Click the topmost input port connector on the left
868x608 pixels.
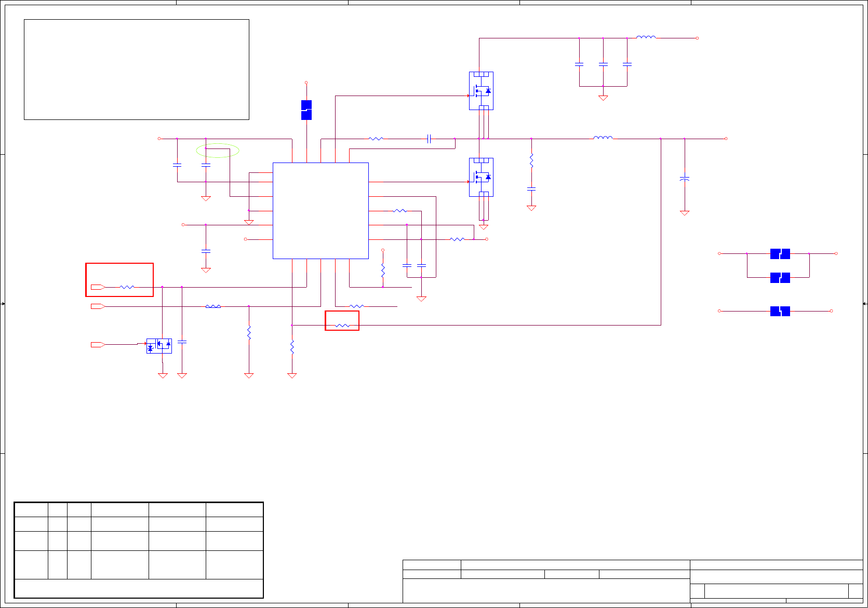click(x=98, y=287)
